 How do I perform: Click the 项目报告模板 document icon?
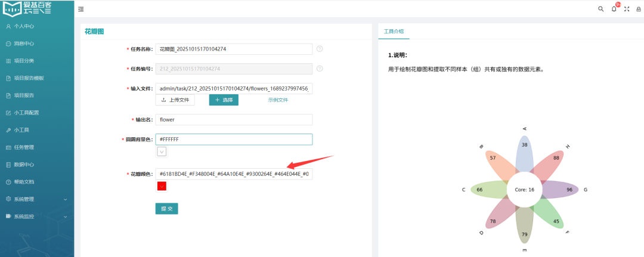[x=8, y=78]
